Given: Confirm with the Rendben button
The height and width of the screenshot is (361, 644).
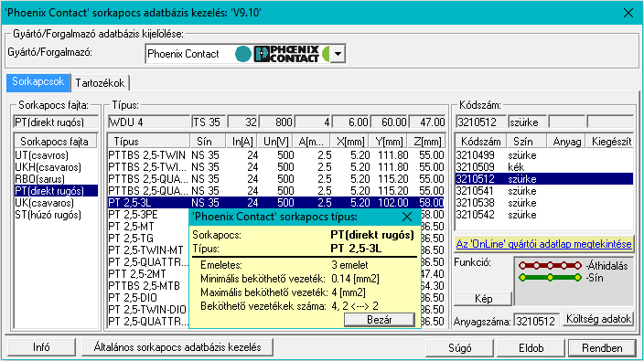Looking at the screenshot, I should [x=602, y=348].
